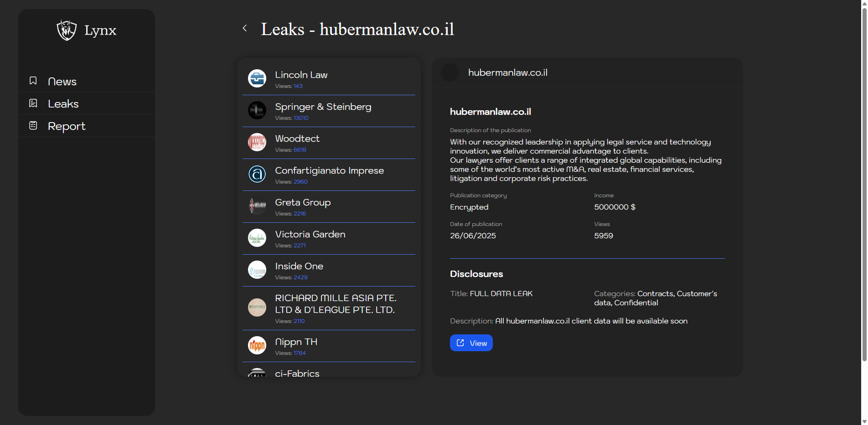Select the Leaks sidebar entry
Image resolution: width=868 pixels, height=425 pixels.
pyautogui.click(x=63, y=104)
